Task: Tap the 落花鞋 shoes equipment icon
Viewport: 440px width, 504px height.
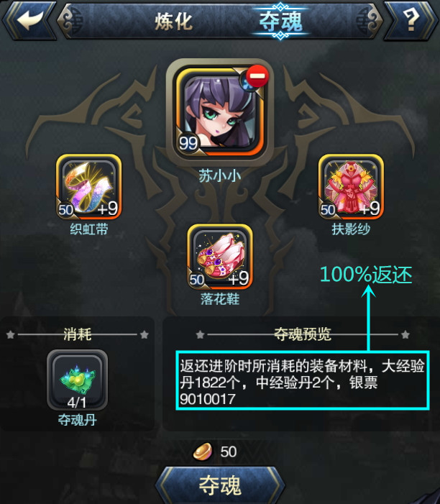Action: click(220, 257)
